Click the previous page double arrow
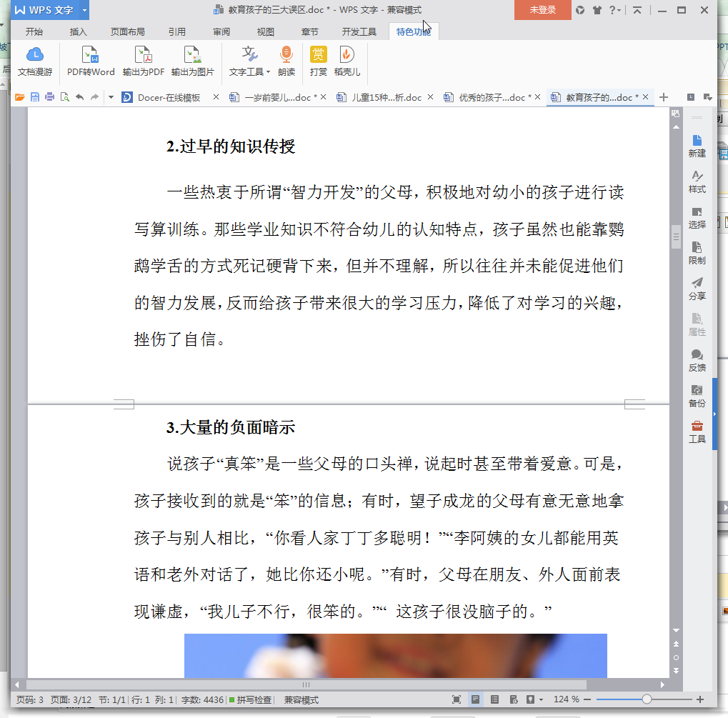 (676, 644)
